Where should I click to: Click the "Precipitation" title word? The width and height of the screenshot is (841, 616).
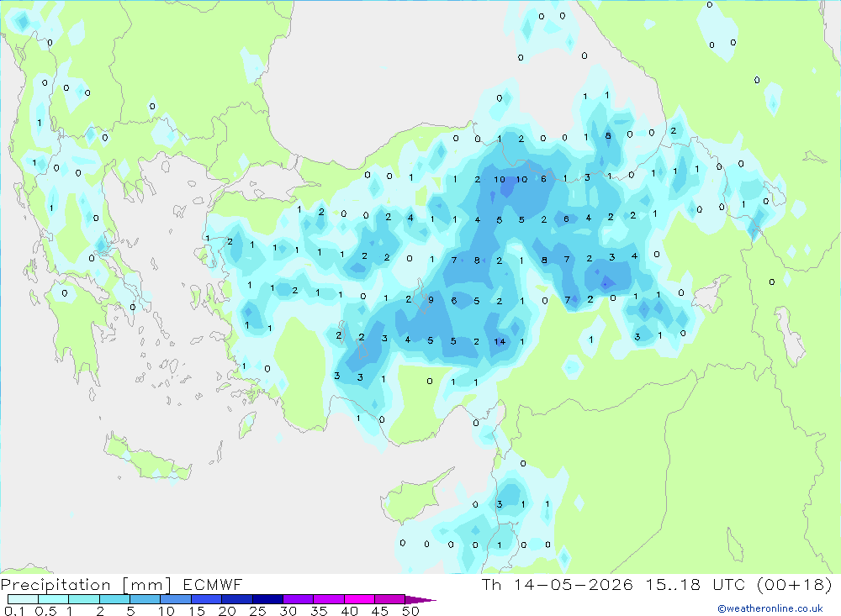[56, 585]
